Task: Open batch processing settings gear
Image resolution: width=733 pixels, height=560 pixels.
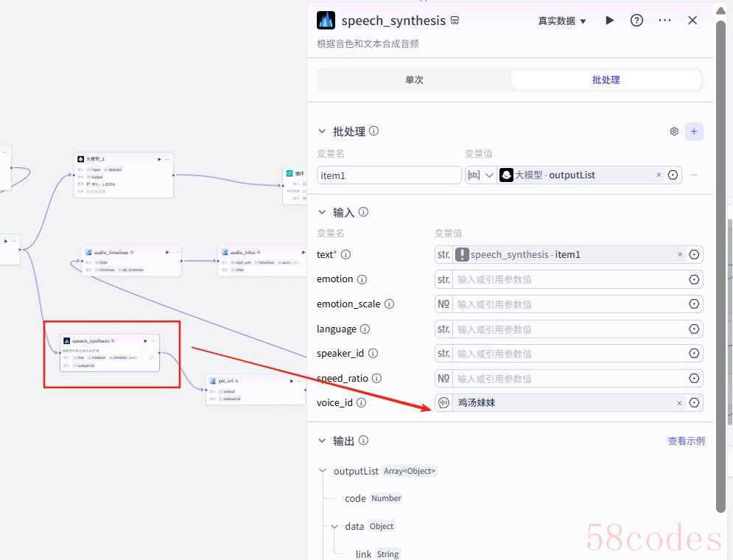Action: point(673,131)
